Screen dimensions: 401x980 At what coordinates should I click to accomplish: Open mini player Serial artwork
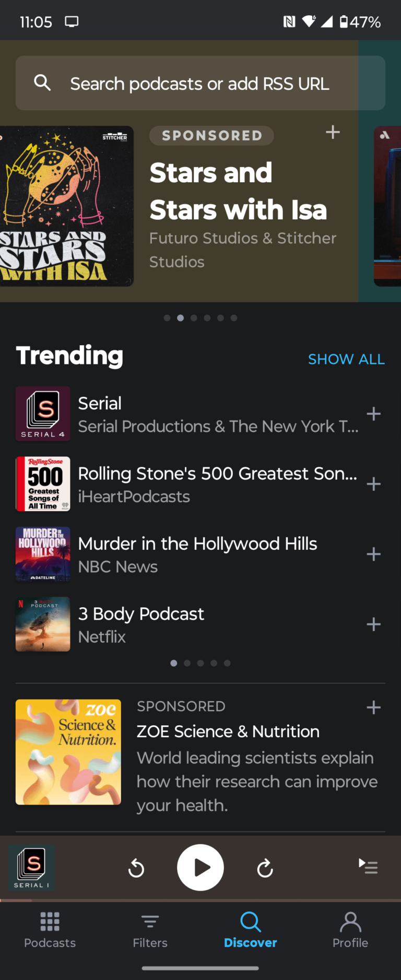pos(32,868)
